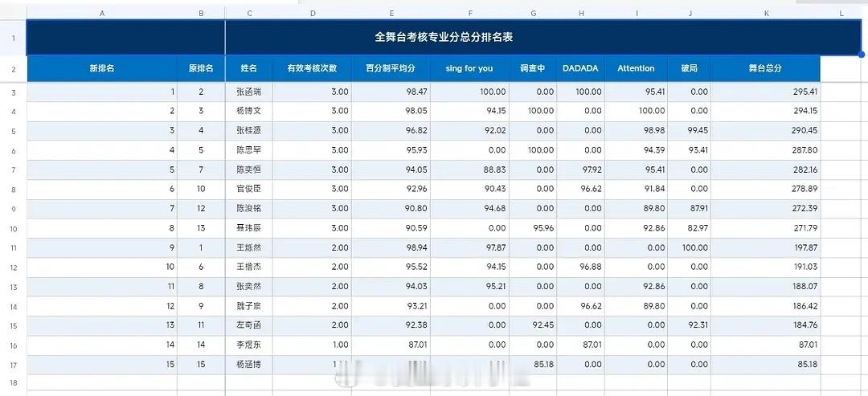
Task: Click the total score cell 278.89
Action: [x=766, y=189]
